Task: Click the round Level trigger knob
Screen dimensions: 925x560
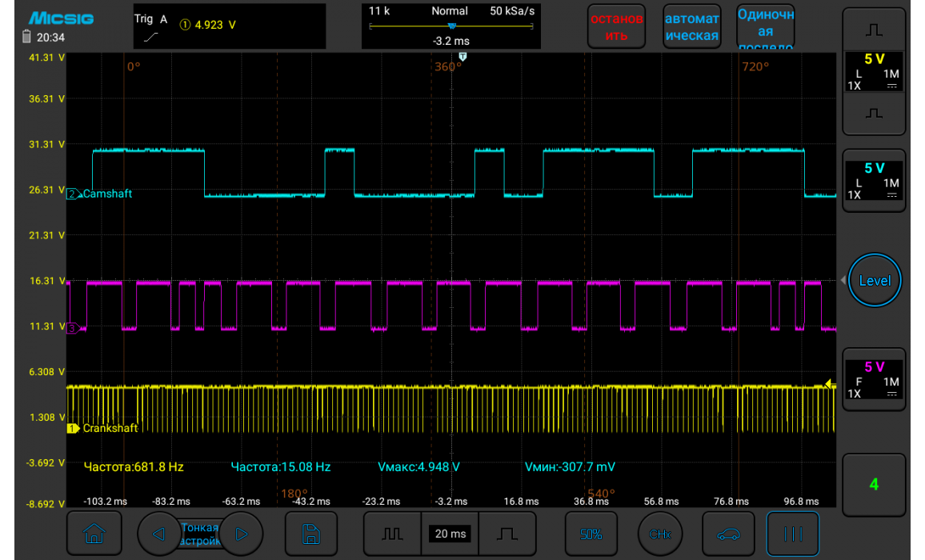Action: (874, 281)
